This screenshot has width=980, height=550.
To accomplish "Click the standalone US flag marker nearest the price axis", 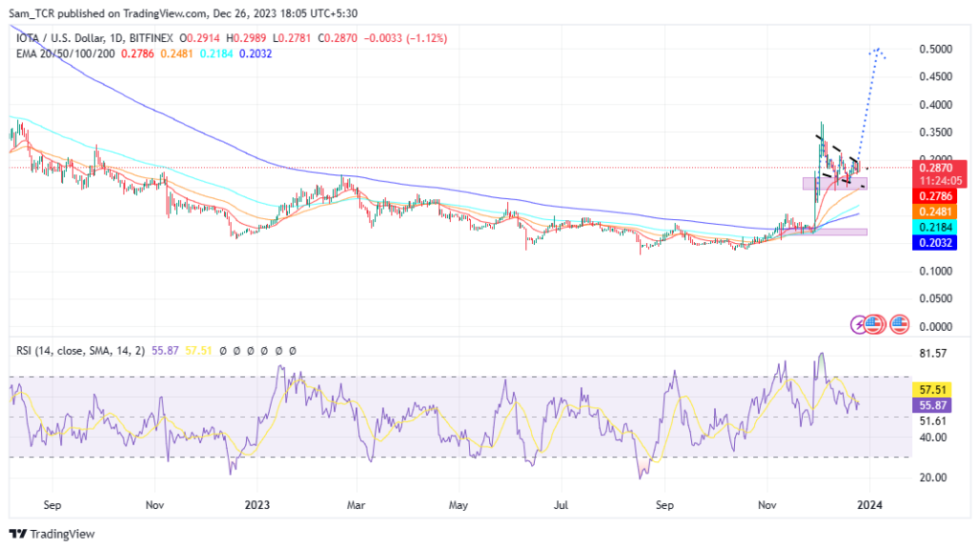I will (900, 324).
